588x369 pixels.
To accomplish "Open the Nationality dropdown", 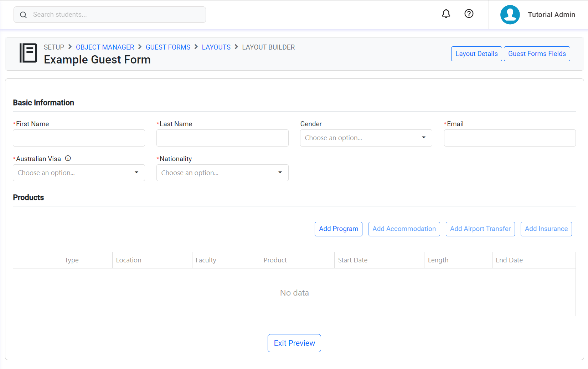I will tap(222, 173).
